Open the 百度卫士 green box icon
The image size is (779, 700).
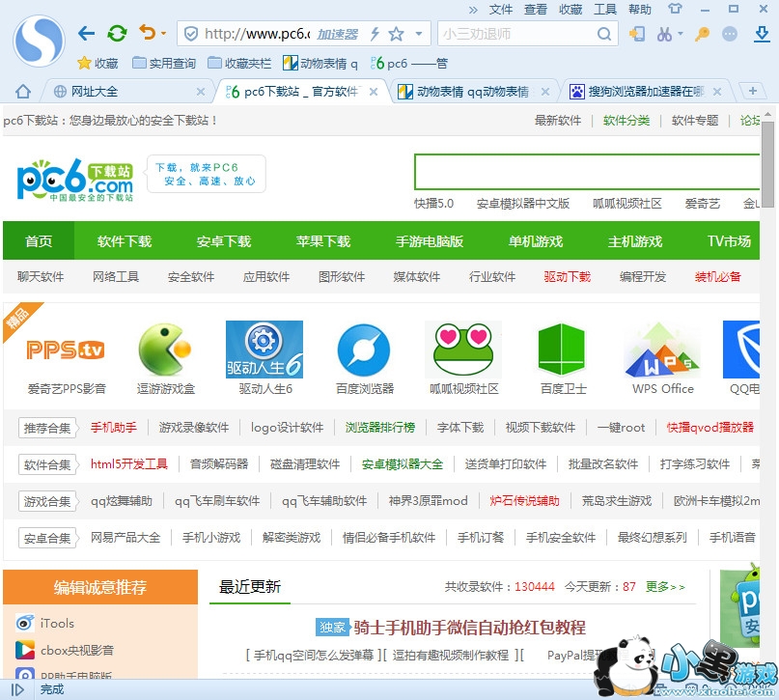coord(564,350)
